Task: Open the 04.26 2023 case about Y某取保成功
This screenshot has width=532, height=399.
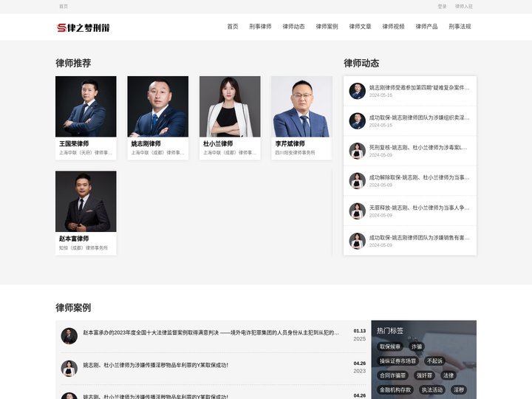Action: (x=155, y=365)
